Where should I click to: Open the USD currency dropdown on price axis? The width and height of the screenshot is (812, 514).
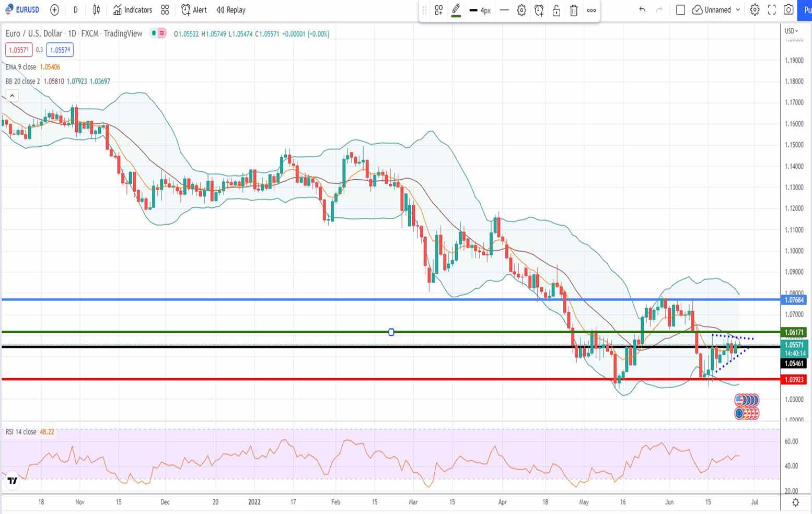click(792, 31)
